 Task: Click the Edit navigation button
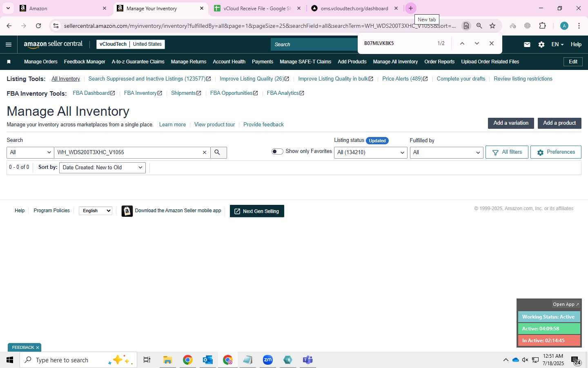[x=573, y=62]
